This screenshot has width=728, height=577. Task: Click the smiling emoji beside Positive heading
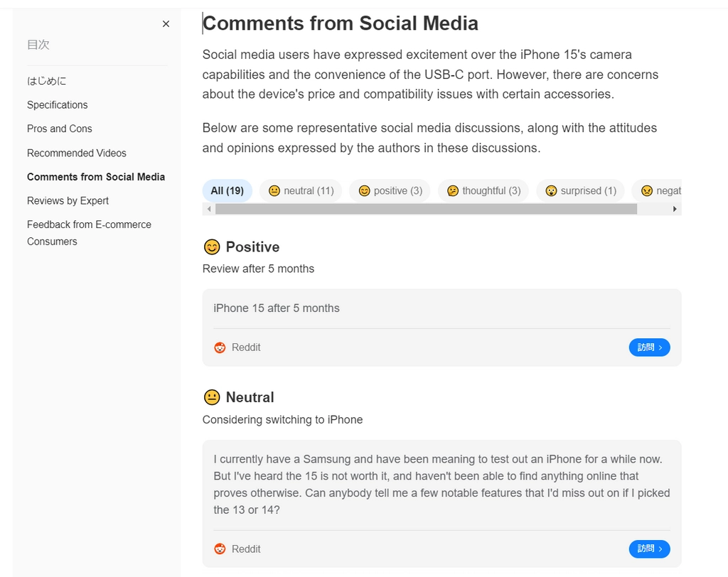tap(212, 247)
